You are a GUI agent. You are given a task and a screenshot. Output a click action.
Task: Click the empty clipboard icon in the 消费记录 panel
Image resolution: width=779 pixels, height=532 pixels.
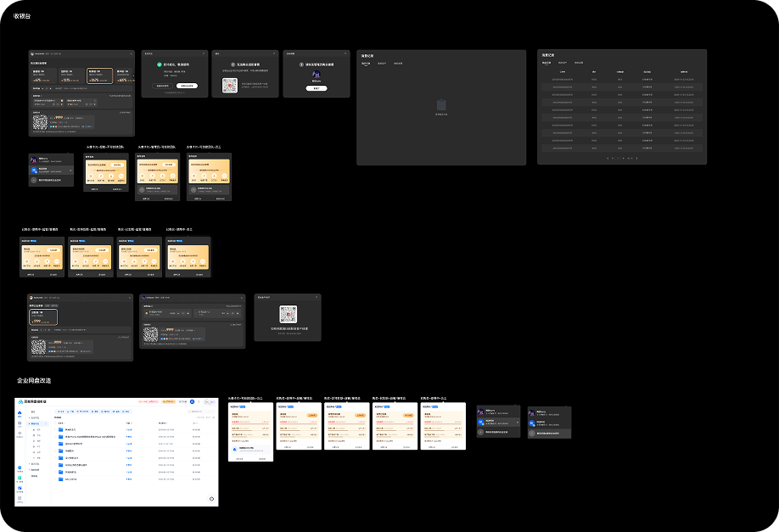pyautogui.click(x=441, y=105)
